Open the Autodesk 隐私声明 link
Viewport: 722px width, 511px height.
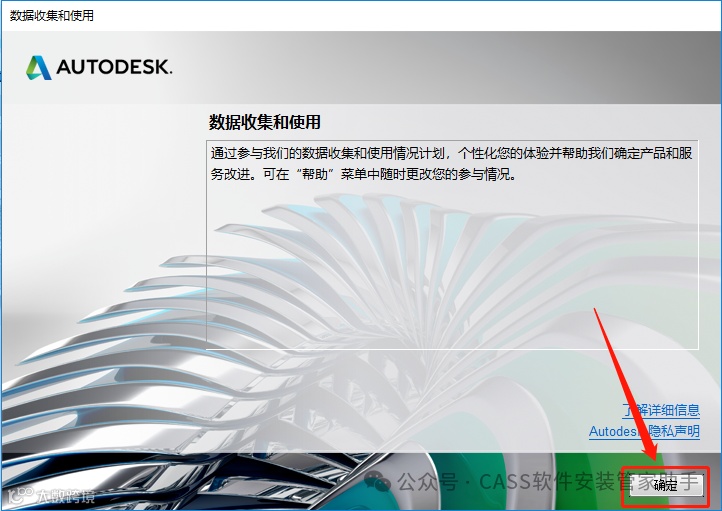pyautogui.click(x=644, y=431)
